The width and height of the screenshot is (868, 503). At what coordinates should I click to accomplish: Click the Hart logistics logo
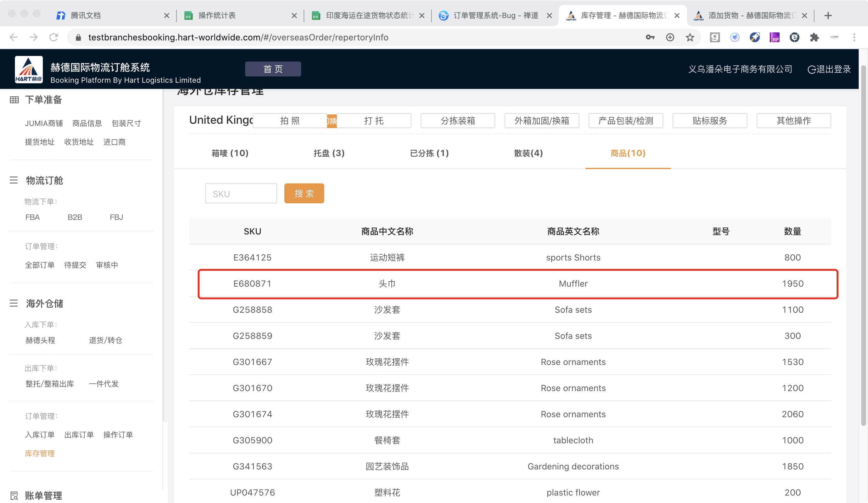pos(29,69)
